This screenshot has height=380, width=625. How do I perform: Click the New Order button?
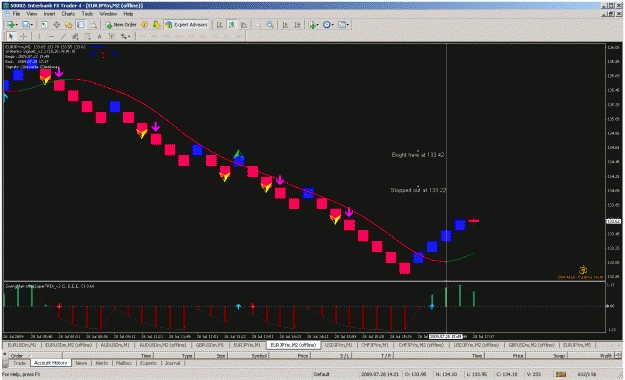tap(121, 25)
